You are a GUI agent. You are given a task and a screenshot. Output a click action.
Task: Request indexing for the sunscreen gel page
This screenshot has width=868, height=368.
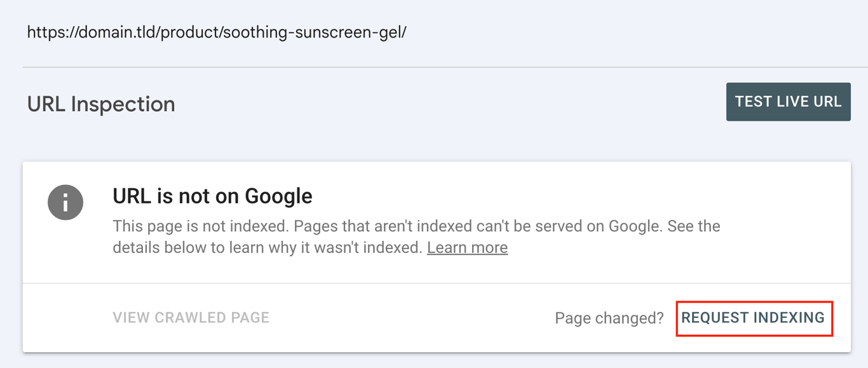pos(754,318)
